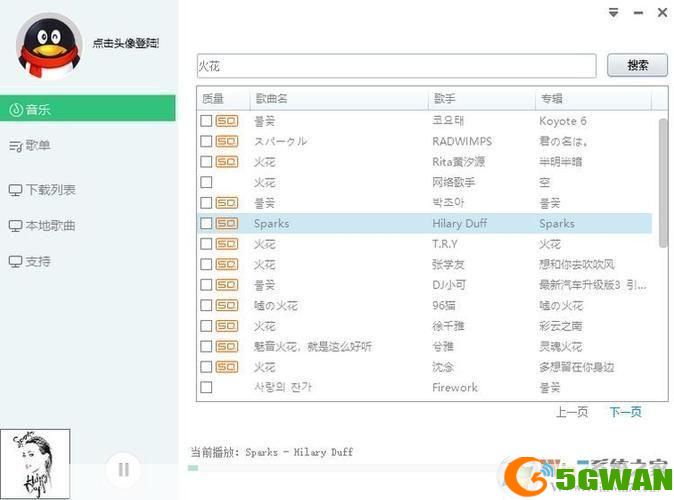This screenshot has height=500, width=674.
Task: Open the dropdown menu arrow in title bar
Action: (613, 12)
